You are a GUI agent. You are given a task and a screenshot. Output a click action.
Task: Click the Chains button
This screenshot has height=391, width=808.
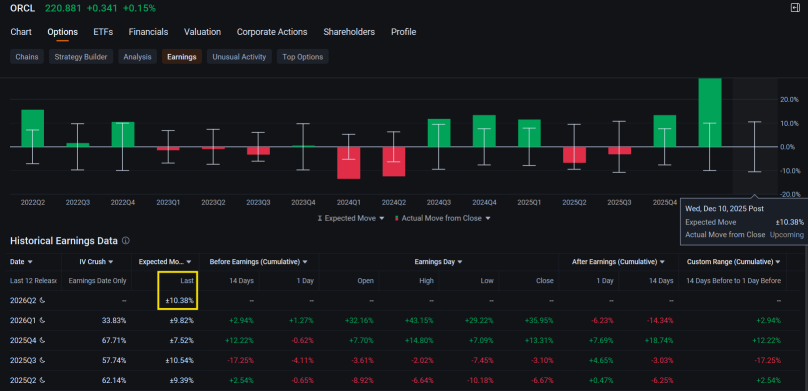tap(27, 57)
